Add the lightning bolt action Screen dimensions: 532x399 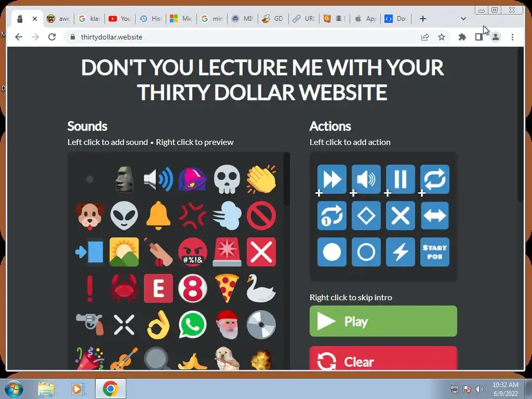pyautogui.click(x=401, y=252)
